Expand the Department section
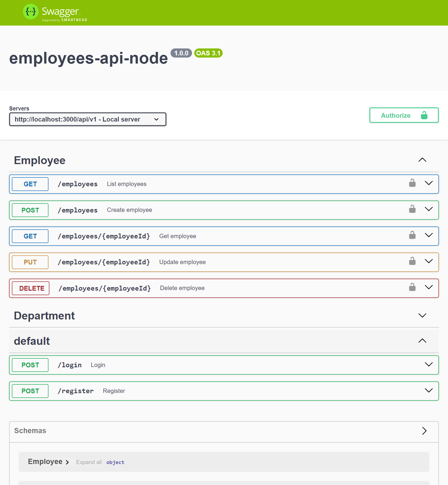 point(422,315)
